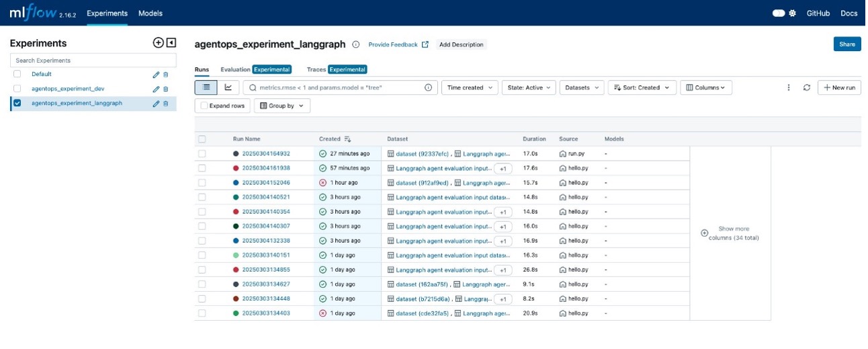This screenshot has width=868, height=349.
Task: Open the State: Active dropdown
Action: point(529,87)
